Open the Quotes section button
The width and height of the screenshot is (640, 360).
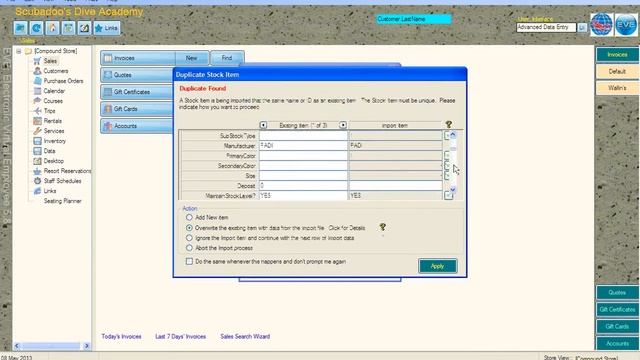[137, 75]
